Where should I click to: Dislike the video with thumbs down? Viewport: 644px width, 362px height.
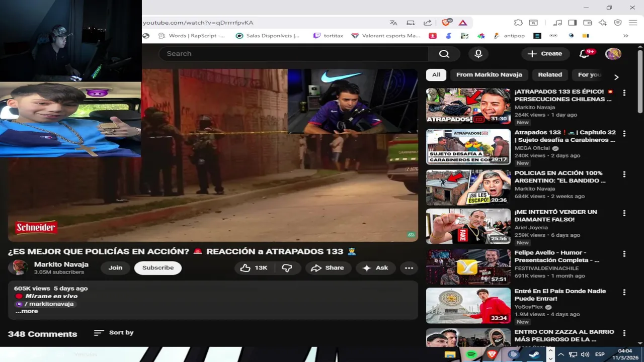[287, 268]
